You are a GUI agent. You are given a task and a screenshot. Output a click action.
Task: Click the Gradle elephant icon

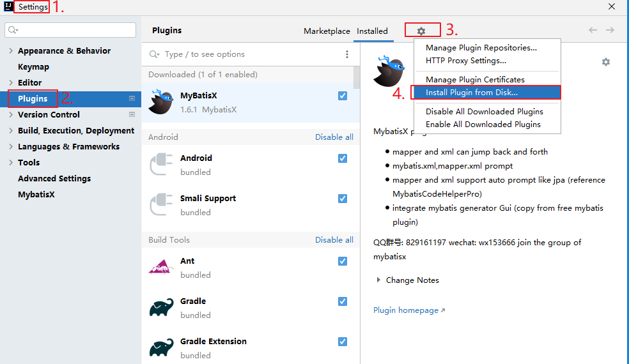pos(161,307)
